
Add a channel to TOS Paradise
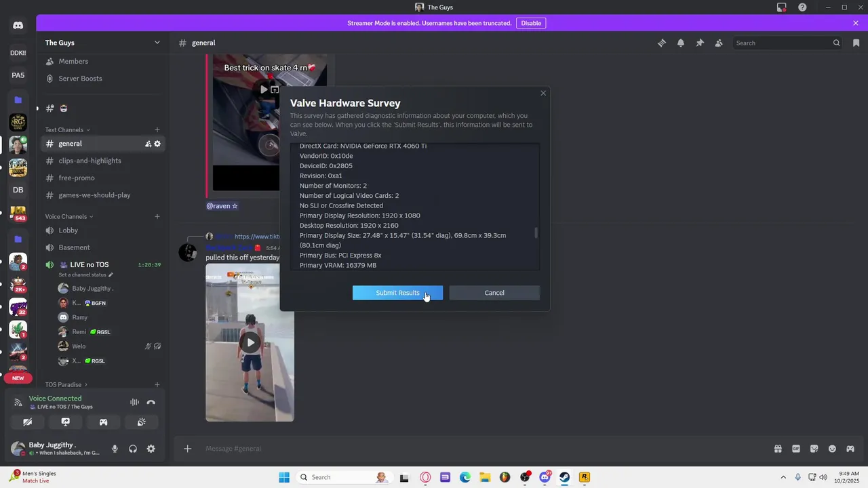coord(157,384)
